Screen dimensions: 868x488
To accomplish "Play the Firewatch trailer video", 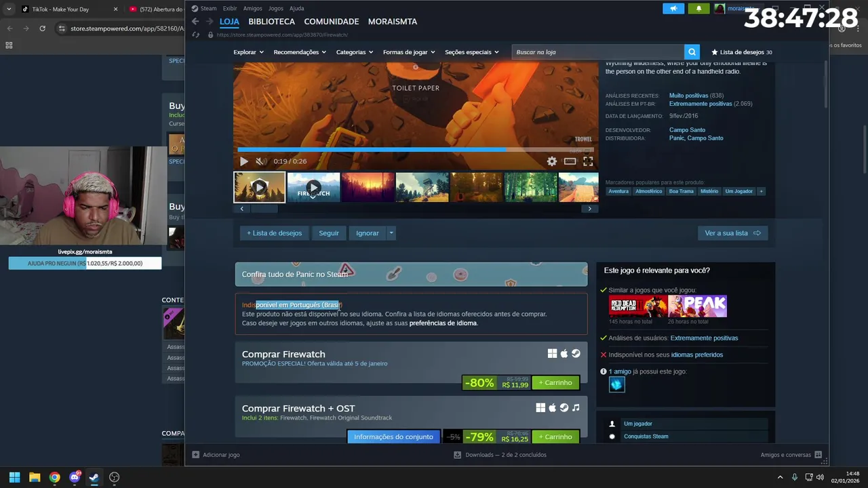I will (x=244, y=161).
